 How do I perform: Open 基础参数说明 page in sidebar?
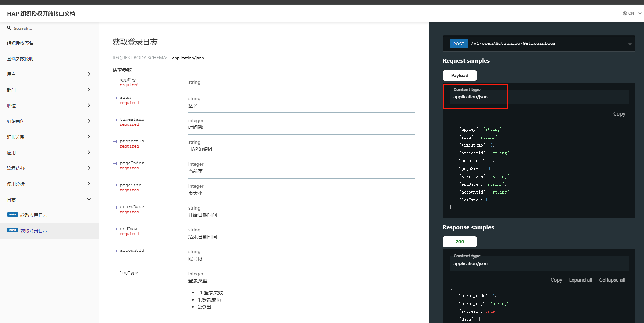tap(20, 59)
